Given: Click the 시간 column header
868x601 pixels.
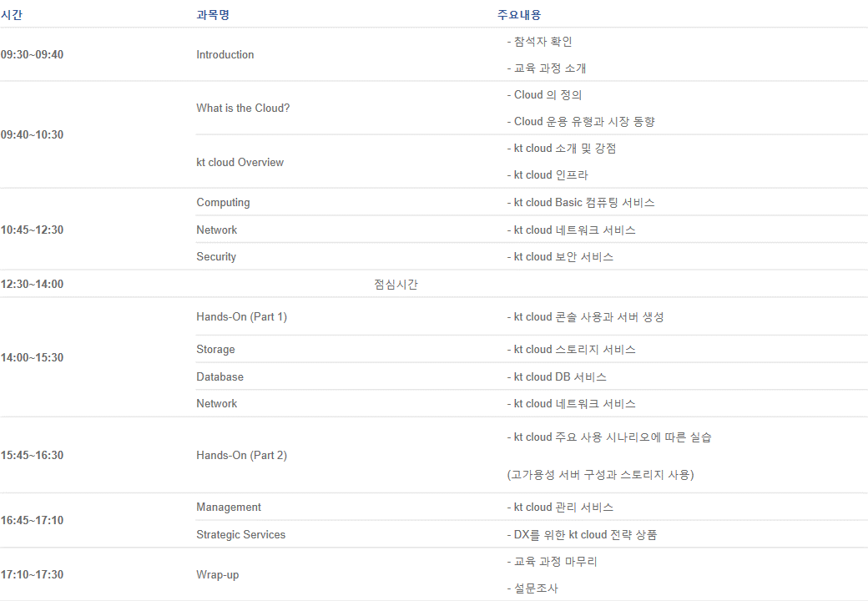Looking at the screenshot, I should pyautogui.click(x=13, y=14).
